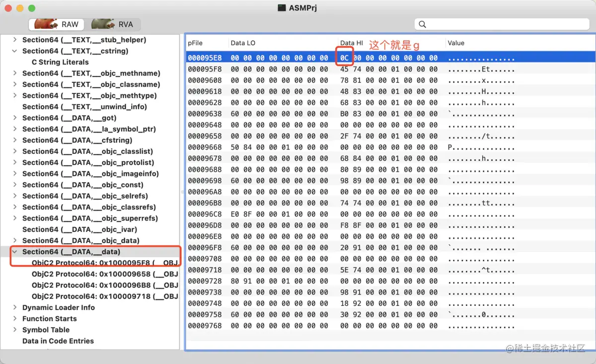Expand Section64 (__DATA,__objc_classlist)
596x364 pixels.
[x=15, y=151]
